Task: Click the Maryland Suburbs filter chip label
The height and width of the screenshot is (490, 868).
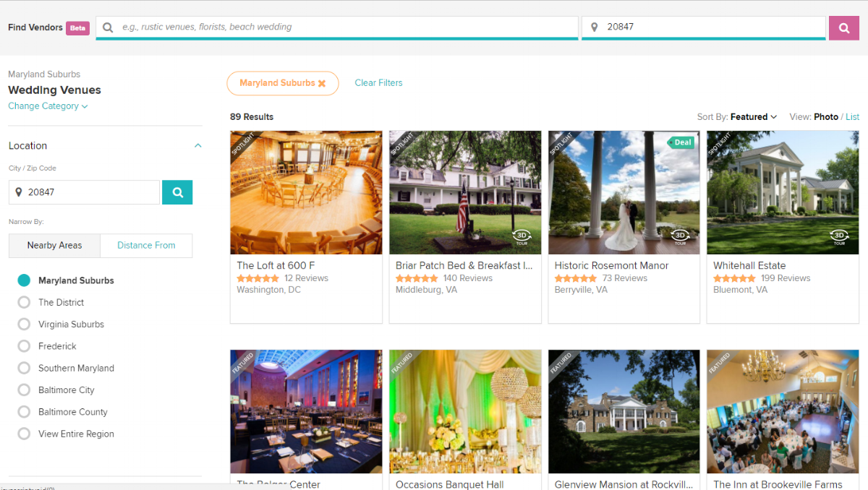Action: coord(277,83)
